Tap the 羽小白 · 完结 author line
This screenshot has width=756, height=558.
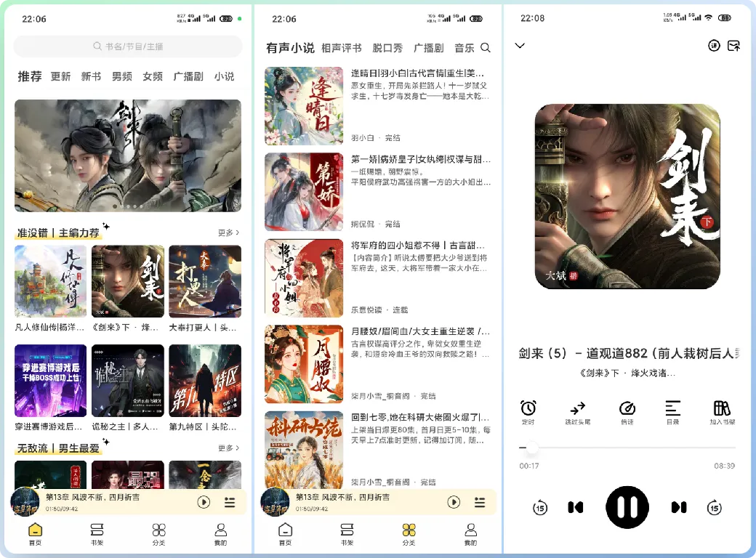pyautogui.click(x=376, y=138)
